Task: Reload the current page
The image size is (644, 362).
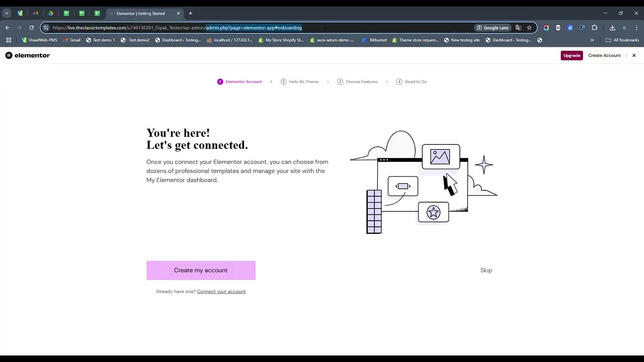Action: click(x=32, y=28)
